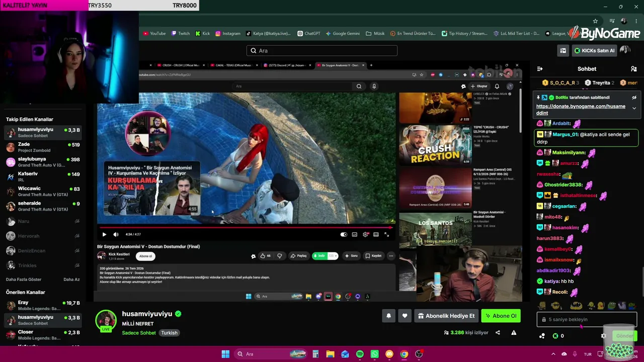Viewport: 644px width, 362px height.
Task: Toggle autoplay switch in YouTube player
Action: 344,234
